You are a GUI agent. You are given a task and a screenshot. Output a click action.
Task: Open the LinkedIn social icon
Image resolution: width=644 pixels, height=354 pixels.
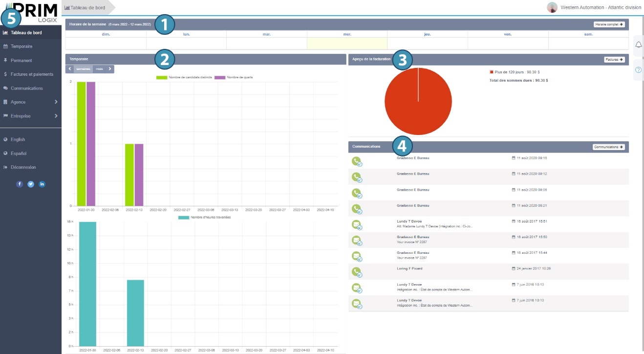[x=42, y=184]
